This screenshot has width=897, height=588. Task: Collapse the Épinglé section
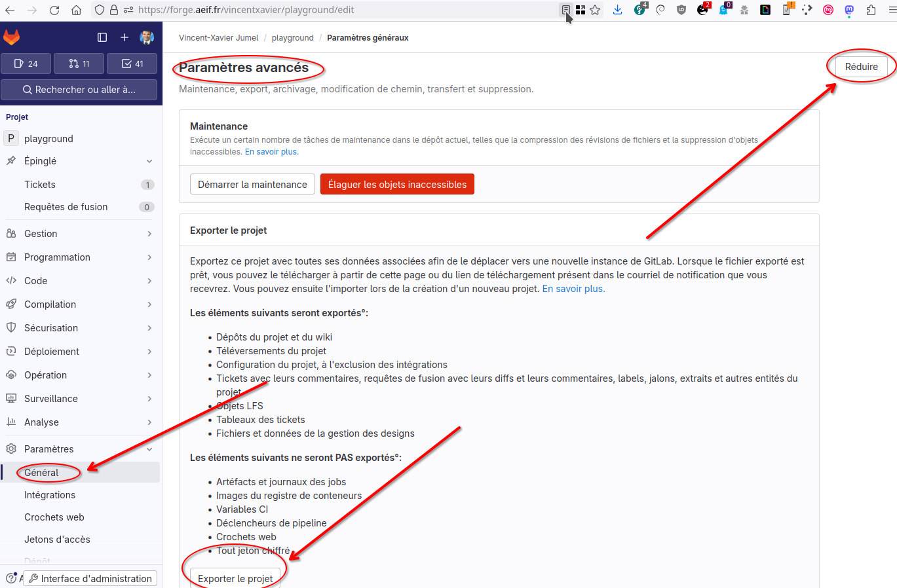pyautogui.click(x=80, y=161)
